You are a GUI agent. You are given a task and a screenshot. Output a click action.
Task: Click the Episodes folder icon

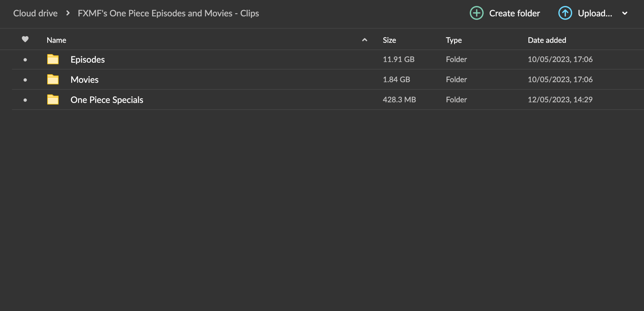pos(53,59)
